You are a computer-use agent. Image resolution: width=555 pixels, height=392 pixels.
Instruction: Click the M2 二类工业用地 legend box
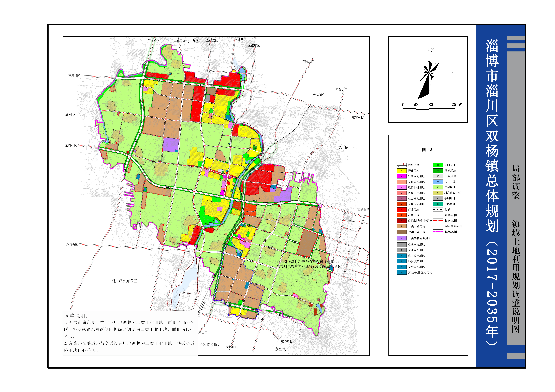pyautogui.click(x=402, y=232)
